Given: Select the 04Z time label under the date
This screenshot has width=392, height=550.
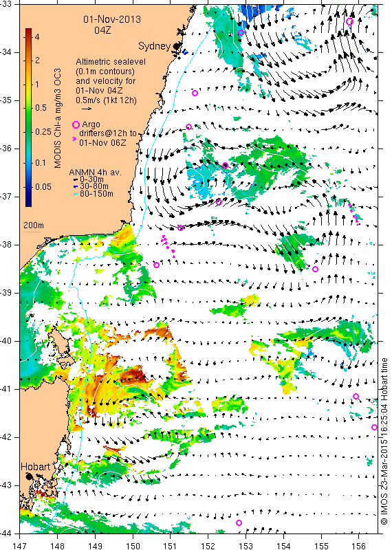Looking at the screenshot, I should click(x=102, y=30).
